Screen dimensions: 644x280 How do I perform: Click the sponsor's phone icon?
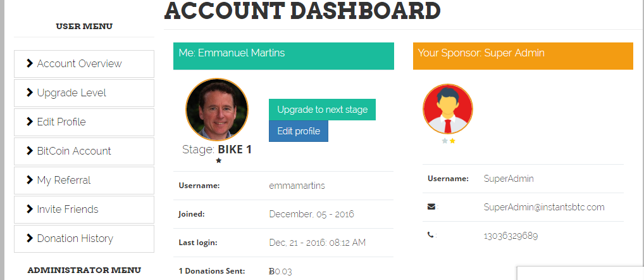pyautogui.click(x=431, y=235)
